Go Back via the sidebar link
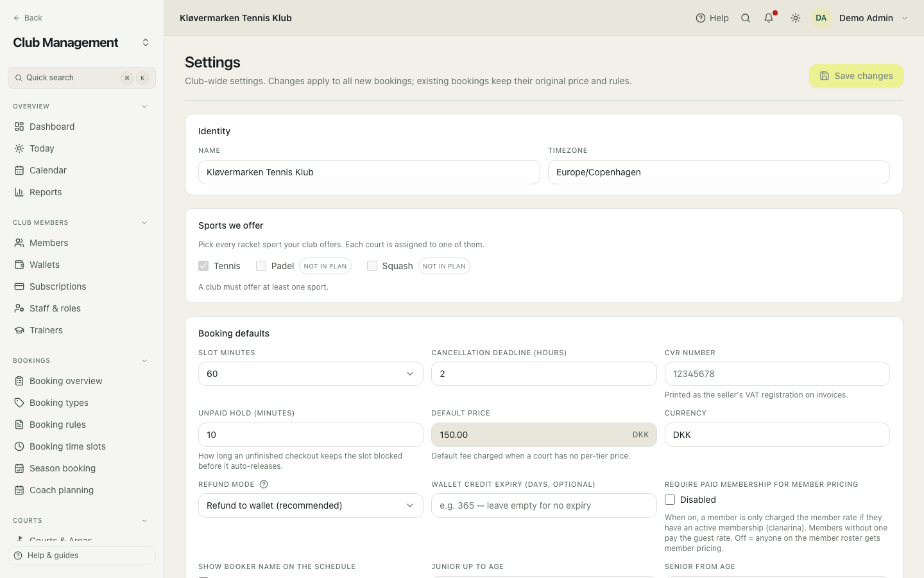The height and width of the screenshot is (578, 924). (x=28, y=18)
